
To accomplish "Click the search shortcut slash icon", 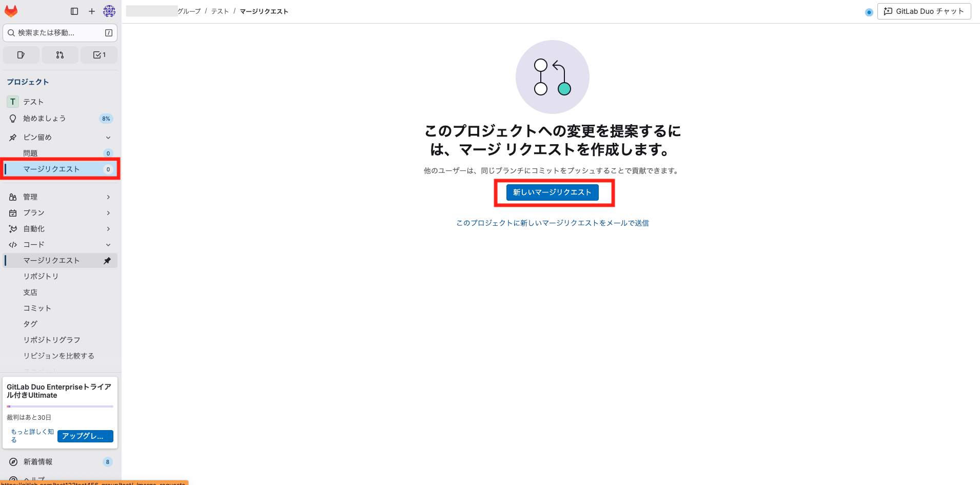I will point(109,33).
